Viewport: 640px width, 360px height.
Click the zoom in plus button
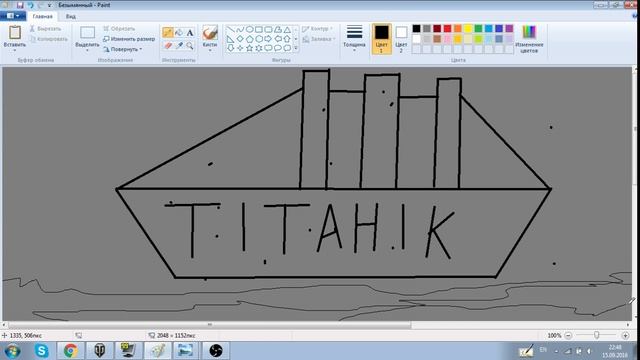coord(625,335)
